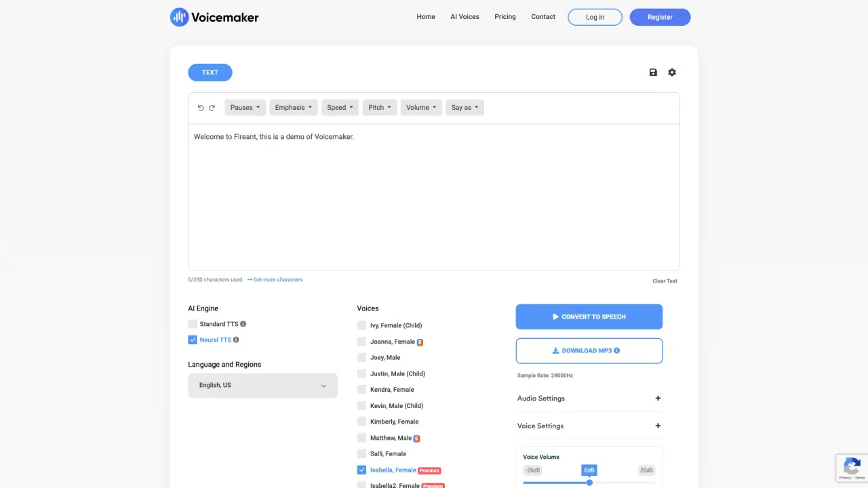868x488 pixels.
Task: Open the Emphasis dropdown
Action: pos(294,108)
